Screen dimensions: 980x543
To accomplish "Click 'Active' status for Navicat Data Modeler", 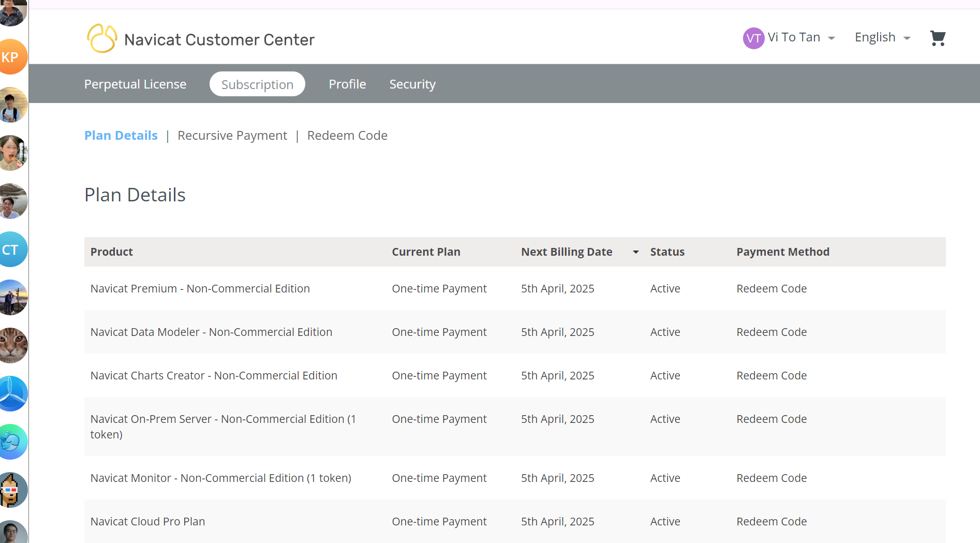I will point(665,332).
